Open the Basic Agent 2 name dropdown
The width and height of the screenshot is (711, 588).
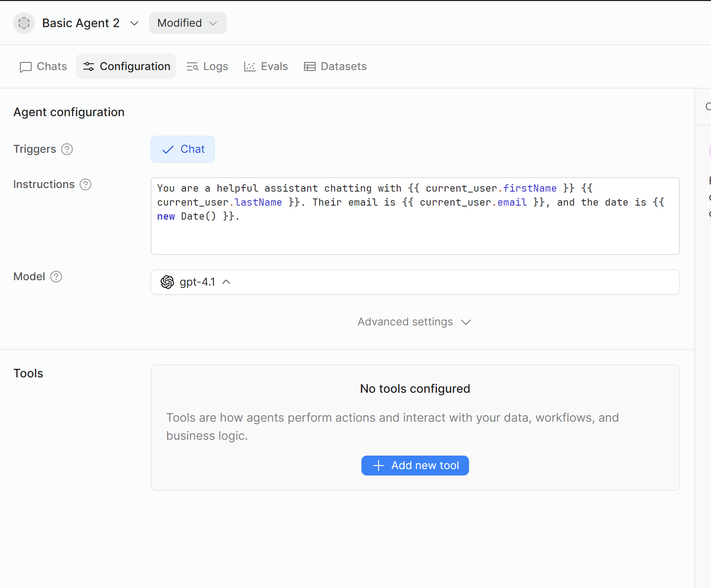(134, 23)
